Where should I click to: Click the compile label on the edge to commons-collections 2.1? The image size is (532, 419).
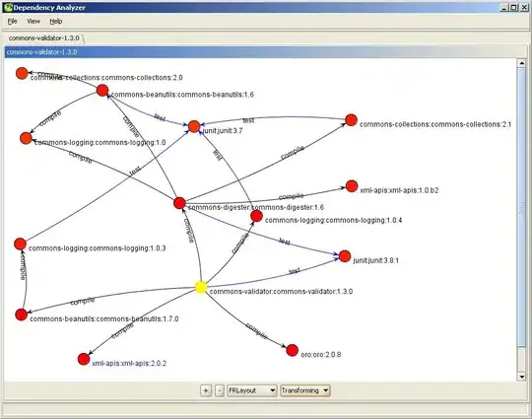pyautogui.click(x=293, y=153)
